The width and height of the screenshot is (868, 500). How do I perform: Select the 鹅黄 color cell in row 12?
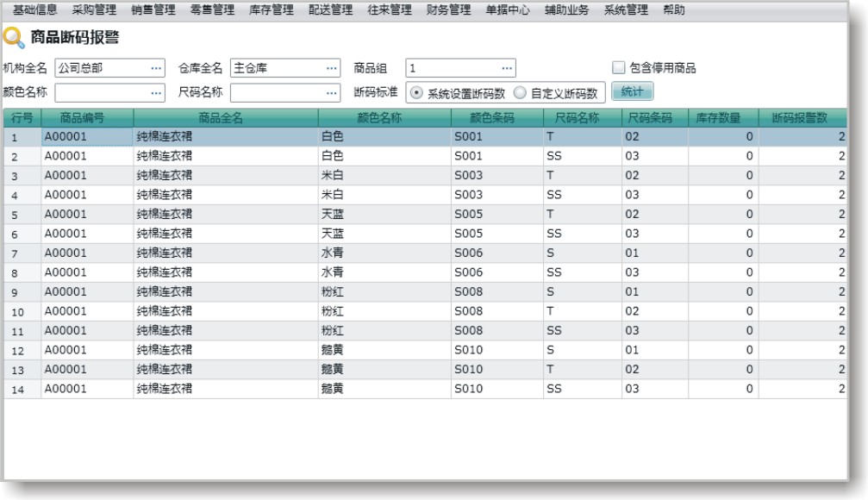[x=384, y=350]
